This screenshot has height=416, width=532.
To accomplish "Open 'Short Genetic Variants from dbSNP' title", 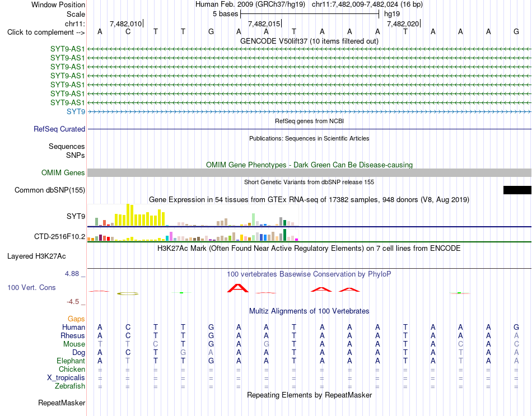I will [x=309, y=182].
